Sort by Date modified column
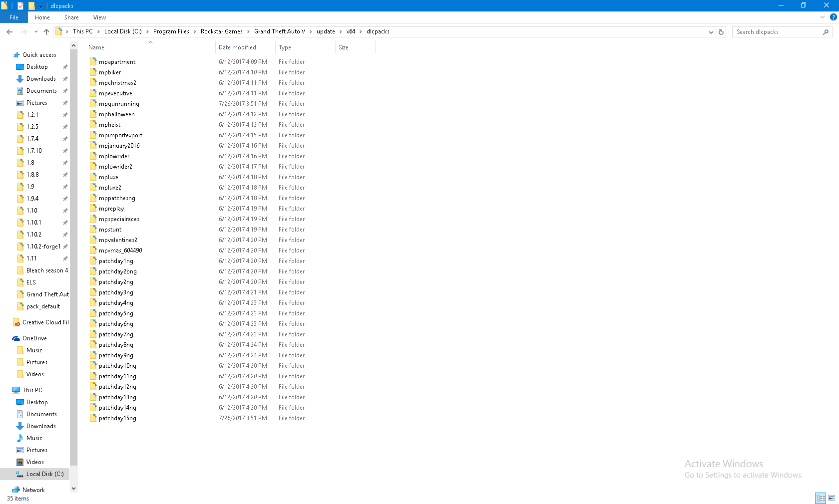The image size is (839, 504). pos(245,47)
